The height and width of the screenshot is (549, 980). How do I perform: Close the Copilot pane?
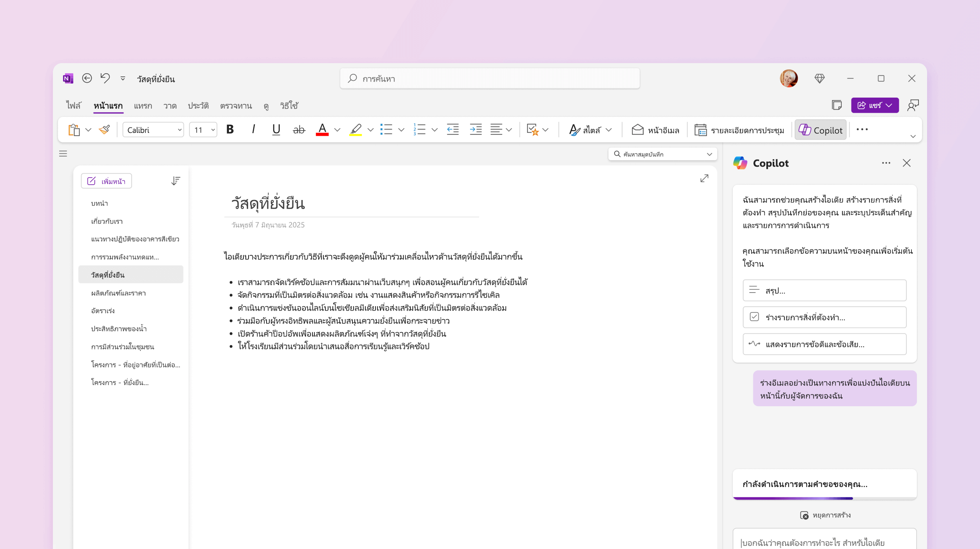[x=906, y=163]
